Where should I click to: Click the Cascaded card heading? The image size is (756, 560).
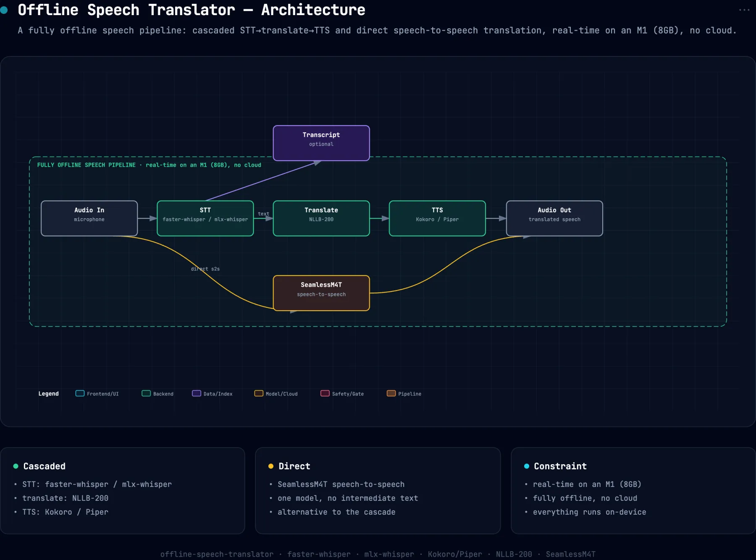pyautogui.click(x=45, y=466)
